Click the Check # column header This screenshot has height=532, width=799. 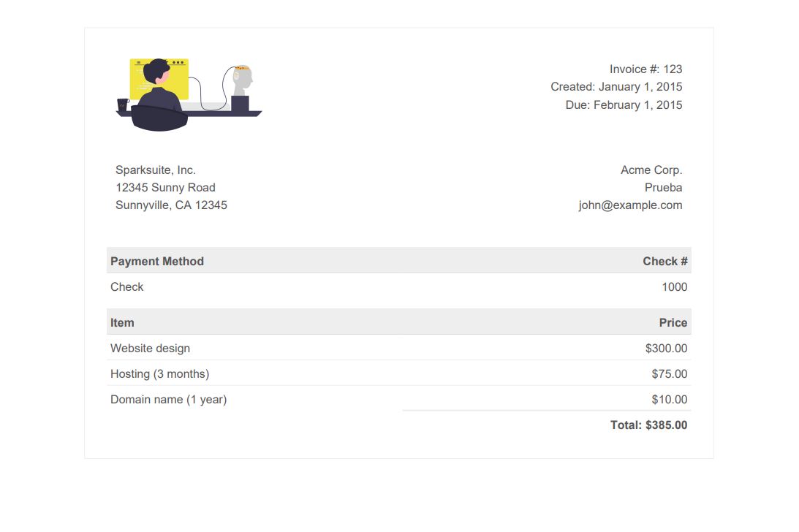pos(665,262)
